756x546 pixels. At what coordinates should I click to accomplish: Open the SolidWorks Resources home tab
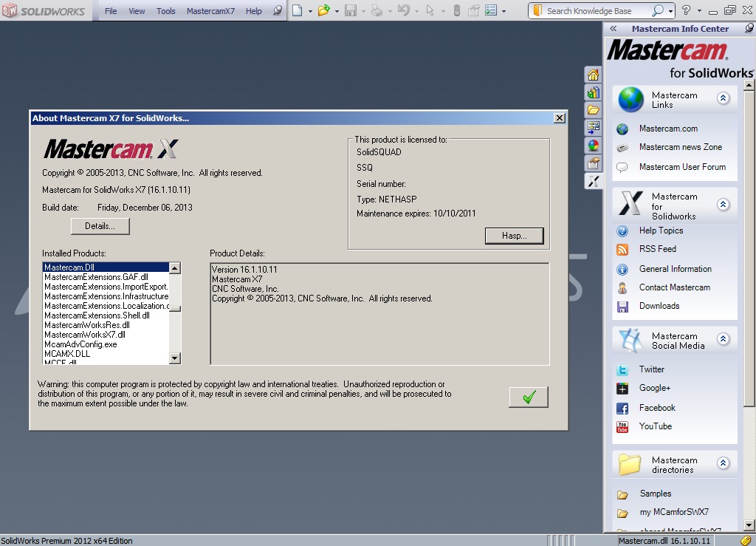point(593,75)
